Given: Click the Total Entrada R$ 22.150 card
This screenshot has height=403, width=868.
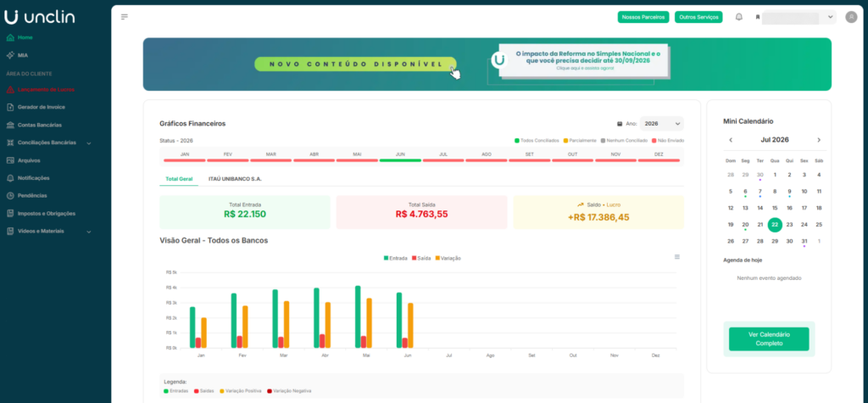Looking at the screenshot, I should click(x=245, y=212).
